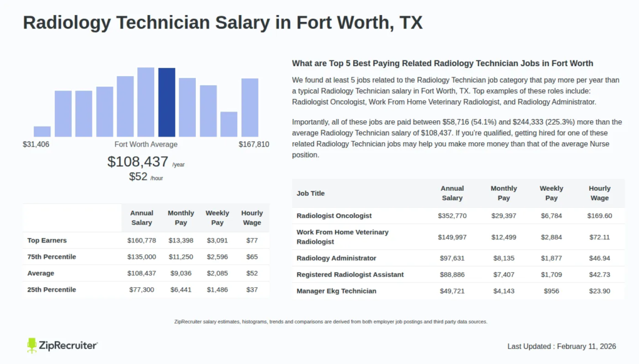Sort by the Hourly Wage column header
The image size is (639, 364).
[x=600, y=193]
